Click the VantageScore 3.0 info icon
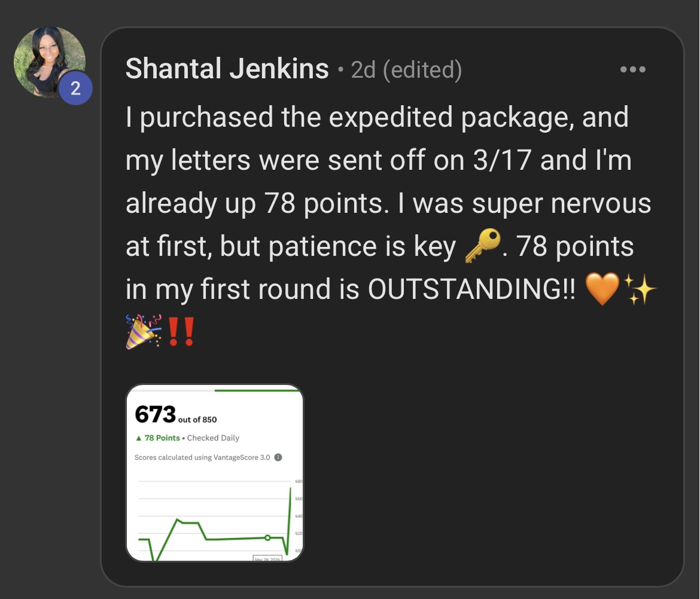 point(279,457)
